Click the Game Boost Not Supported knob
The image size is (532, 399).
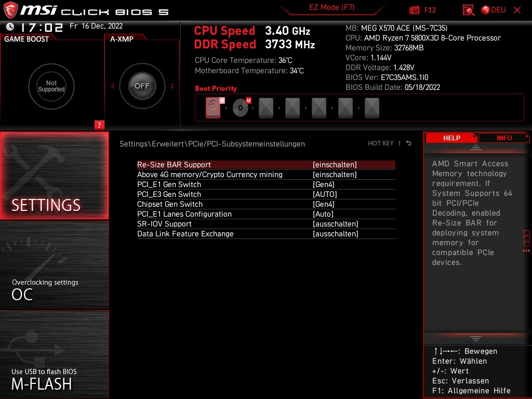51,86
